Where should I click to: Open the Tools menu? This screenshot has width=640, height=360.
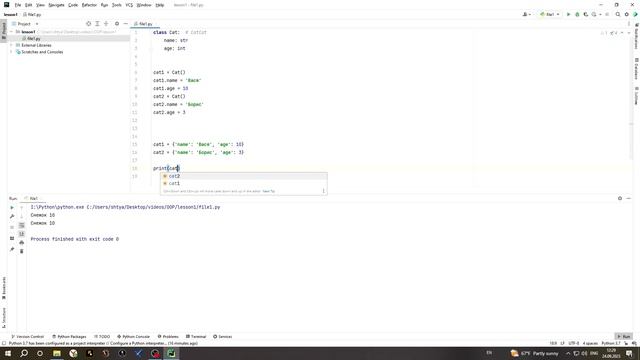tap(117, 5)
